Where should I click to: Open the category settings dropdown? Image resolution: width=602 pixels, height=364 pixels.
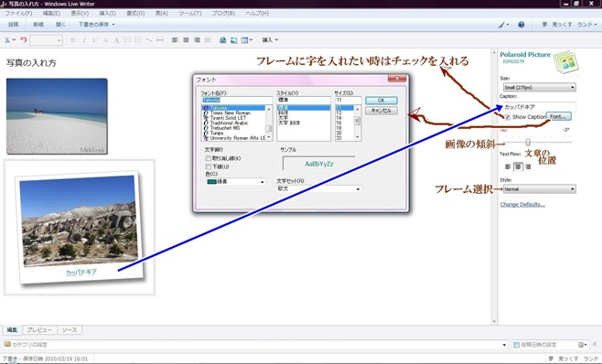tap(504, 345)
